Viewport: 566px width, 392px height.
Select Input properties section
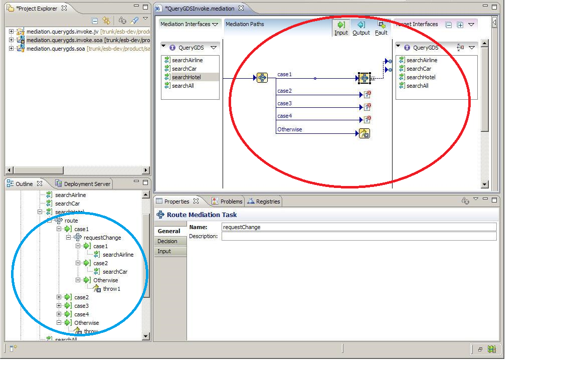(x=170, y=251)
